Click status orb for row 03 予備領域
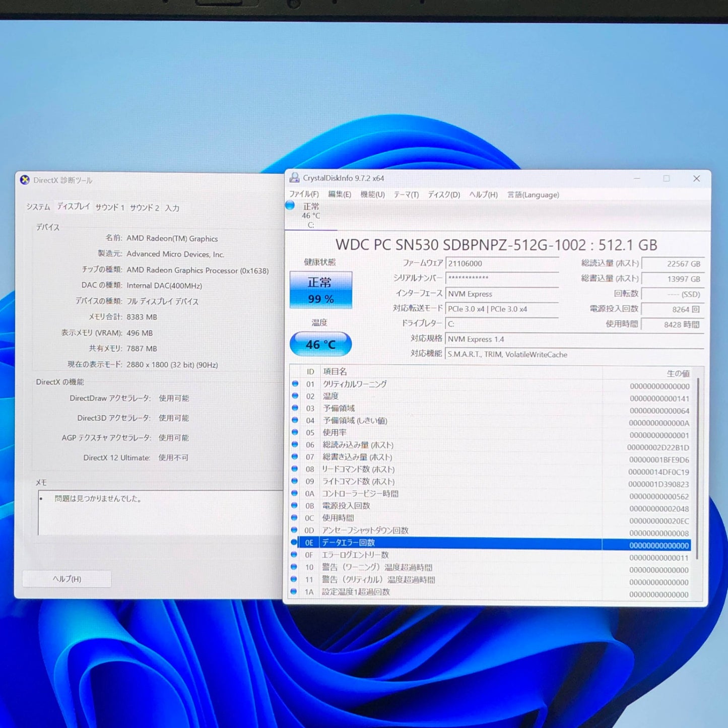728x728 pixels. (x=295, y=408)
